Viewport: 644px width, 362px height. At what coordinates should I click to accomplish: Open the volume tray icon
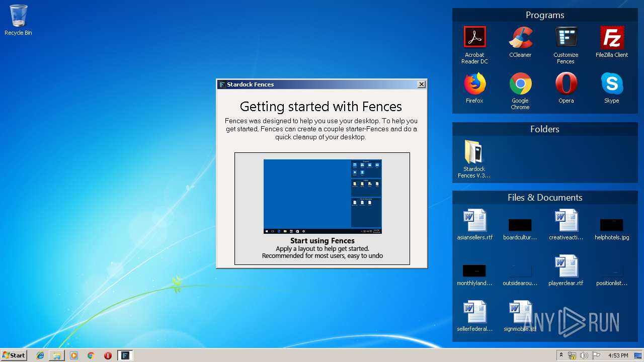pyautogui.click(x=584, y=355)
